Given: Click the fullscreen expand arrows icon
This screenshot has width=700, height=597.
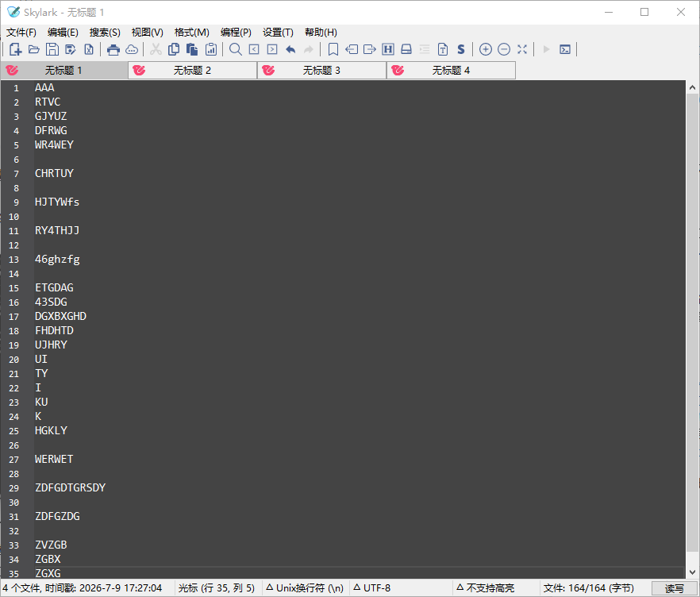Looking at the screenshot, I should coord(522,49).
